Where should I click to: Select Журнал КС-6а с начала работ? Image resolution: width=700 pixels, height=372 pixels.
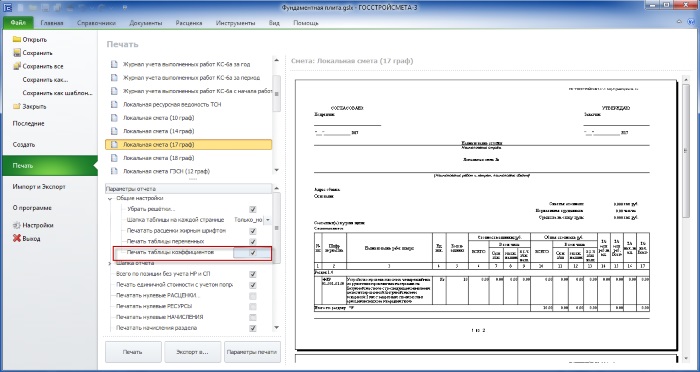tap(189, 91)
